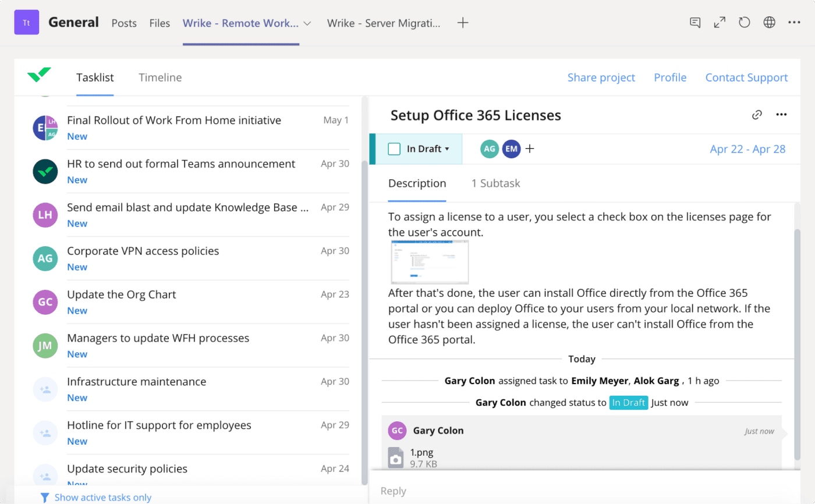Open Send email blast and update Knowledge Base task
Image resolution: width=815 pixels, height=504 pixels.
[187, 208]
